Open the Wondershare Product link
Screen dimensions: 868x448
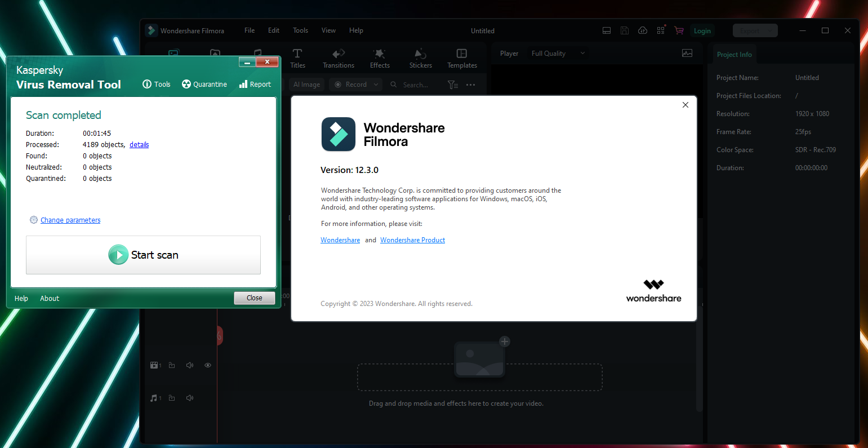click(x=412, y=240)
